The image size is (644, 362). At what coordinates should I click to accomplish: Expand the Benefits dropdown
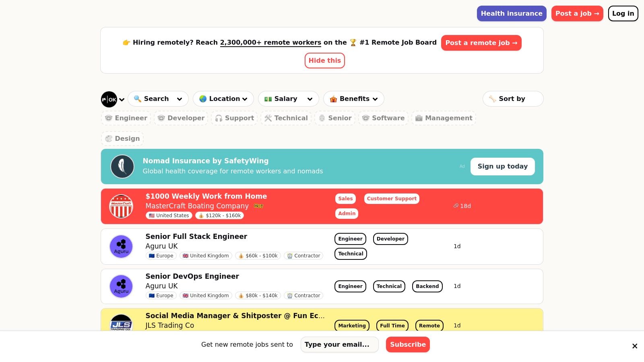pos(353,99)
